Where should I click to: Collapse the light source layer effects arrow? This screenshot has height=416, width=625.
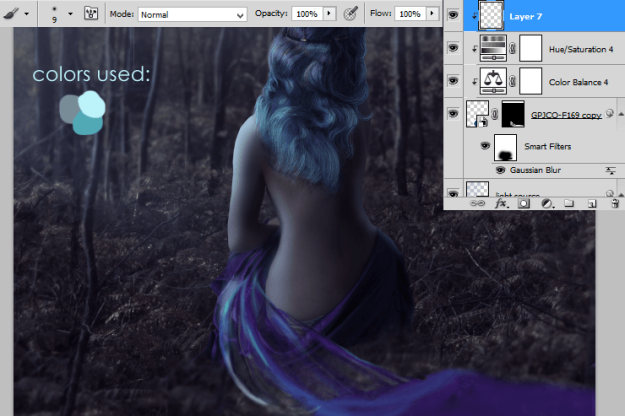pos(621,194)
